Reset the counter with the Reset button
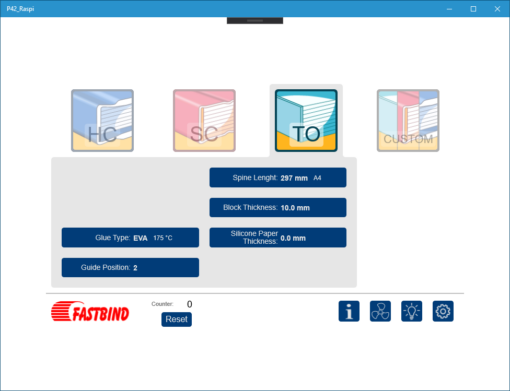This screenshot has width=510, height=391. click(x=177, y=319)
